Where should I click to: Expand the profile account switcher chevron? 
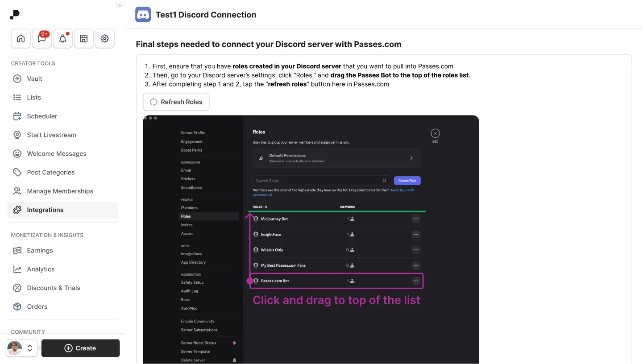29,348
